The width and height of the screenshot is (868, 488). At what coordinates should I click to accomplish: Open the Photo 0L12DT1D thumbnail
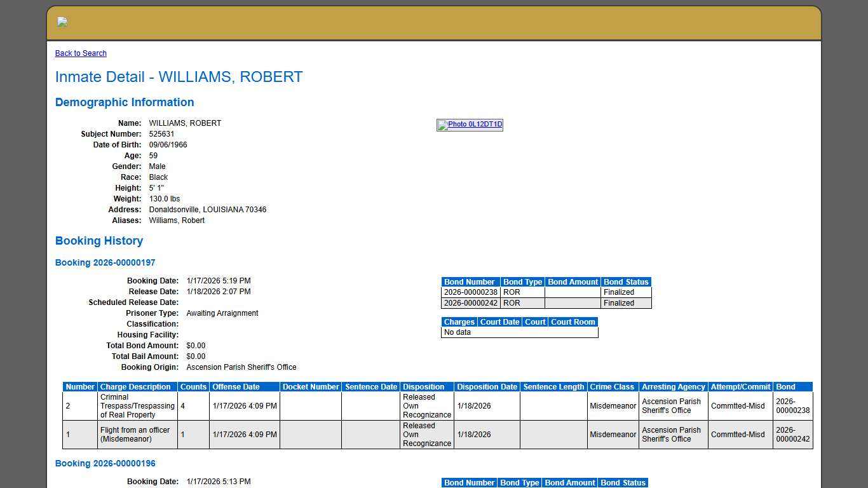469,125
